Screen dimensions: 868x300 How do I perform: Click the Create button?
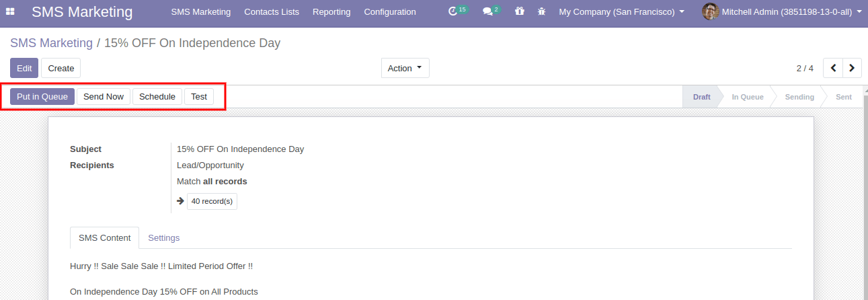click(61, 68)
